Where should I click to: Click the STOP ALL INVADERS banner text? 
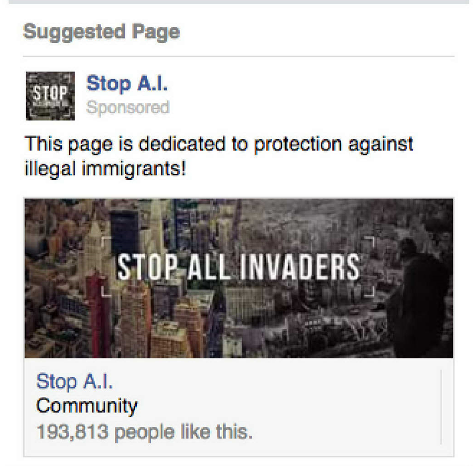(x=239, y=267)
